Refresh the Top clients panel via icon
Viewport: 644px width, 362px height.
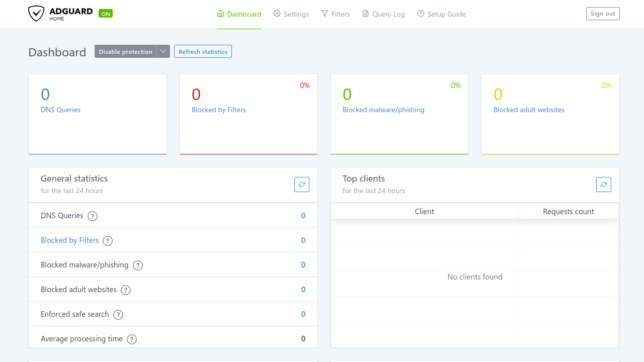604,185
